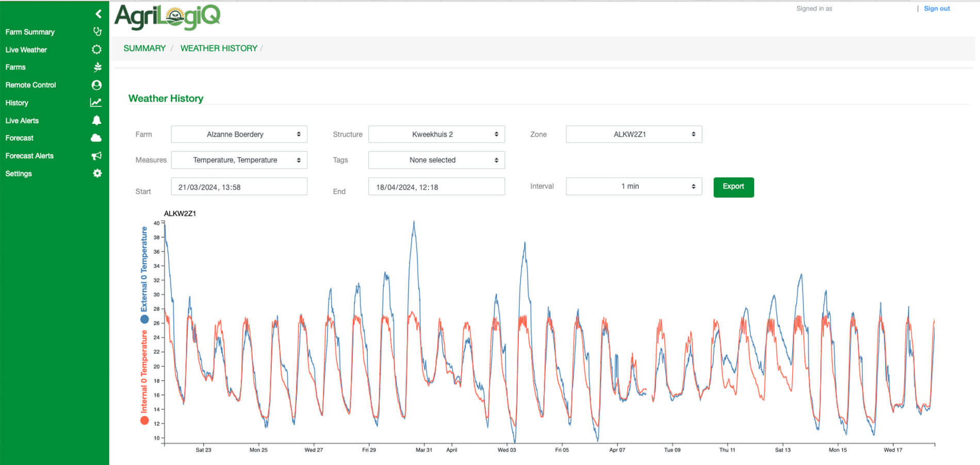Click the Live Weather sun icon
Viewport: 980px width, 465px height.
pos(96,49)
